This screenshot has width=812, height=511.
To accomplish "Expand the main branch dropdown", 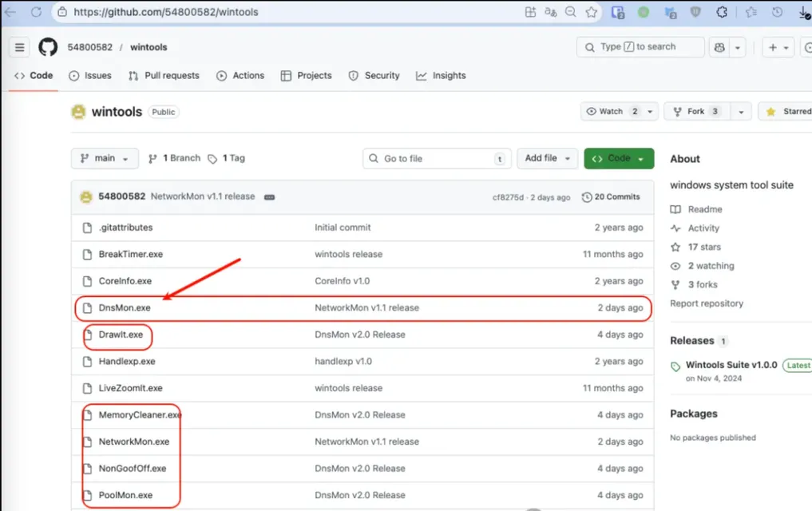I will click(x=105, y=158).
